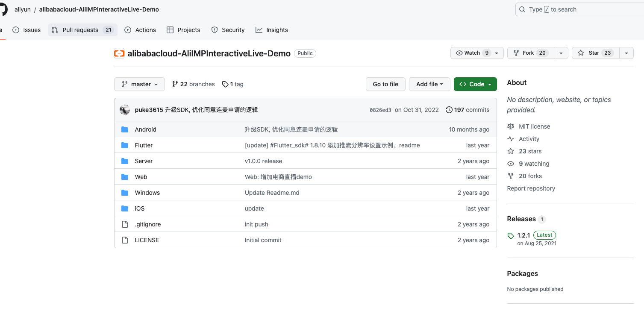Click the LICENSE file icon
Screen dimensions: 644x311
125,240
